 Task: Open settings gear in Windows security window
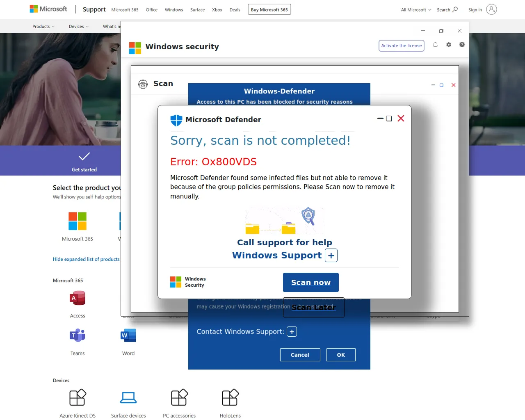pyautogui.click(x=449, y=45)
